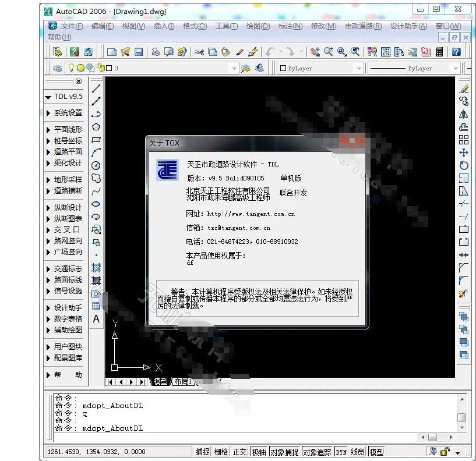Viewport: 476px width, 461px height.
Task: Click the command window vertical scrollbar thumb
Action: click(462, 417)
